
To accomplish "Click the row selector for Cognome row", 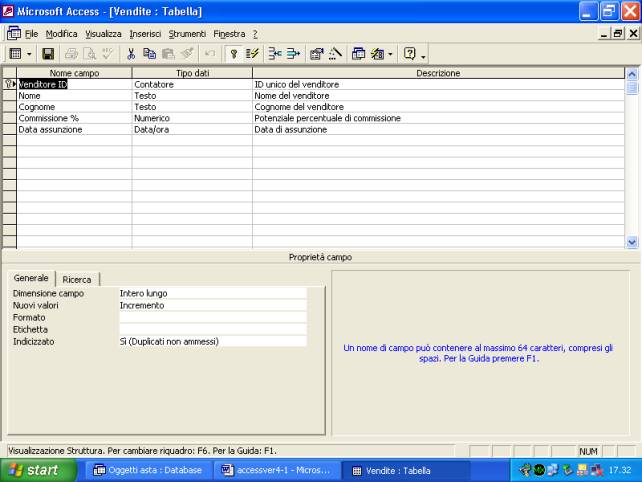I will 9,107.
